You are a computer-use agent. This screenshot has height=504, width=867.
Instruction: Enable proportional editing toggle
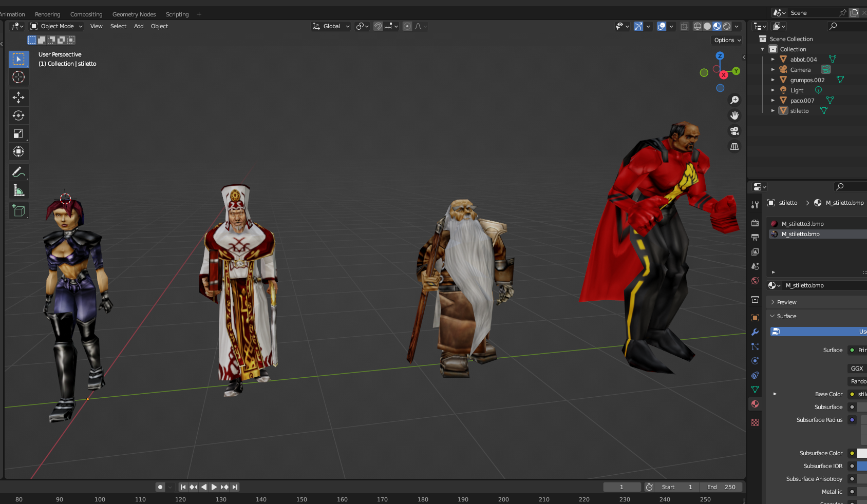[407, 26]
